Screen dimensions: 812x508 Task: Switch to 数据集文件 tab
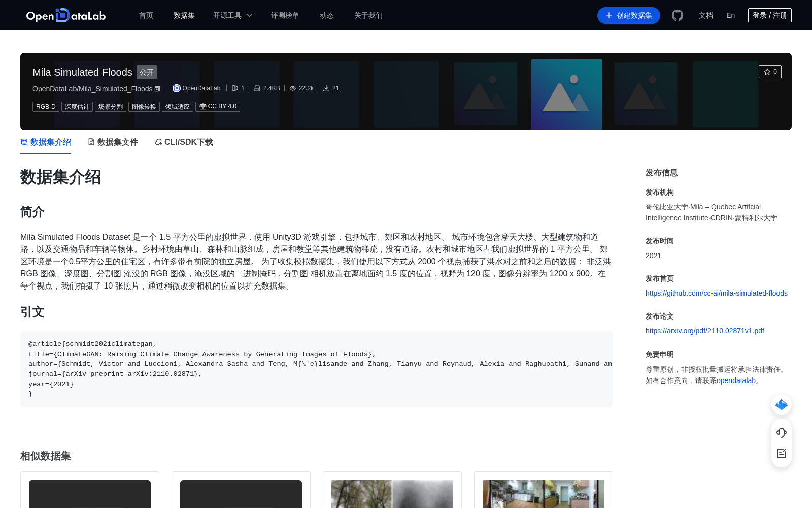[x=113, y=142]
